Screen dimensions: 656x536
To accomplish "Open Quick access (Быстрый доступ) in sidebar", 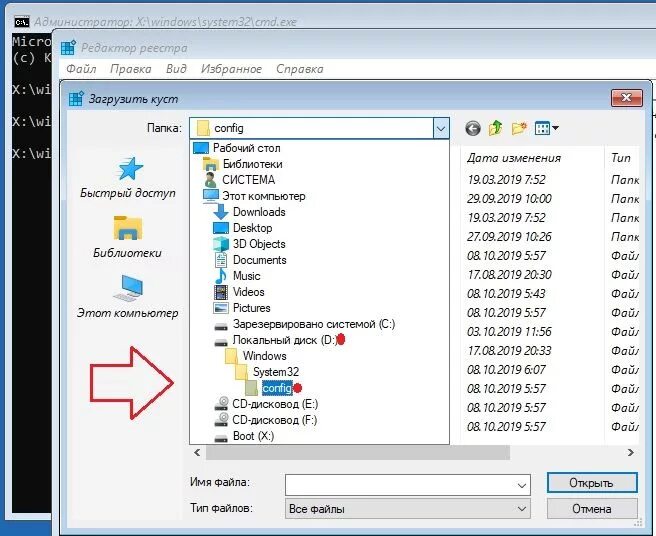I will pyautogui.click(x=128, y=178).
